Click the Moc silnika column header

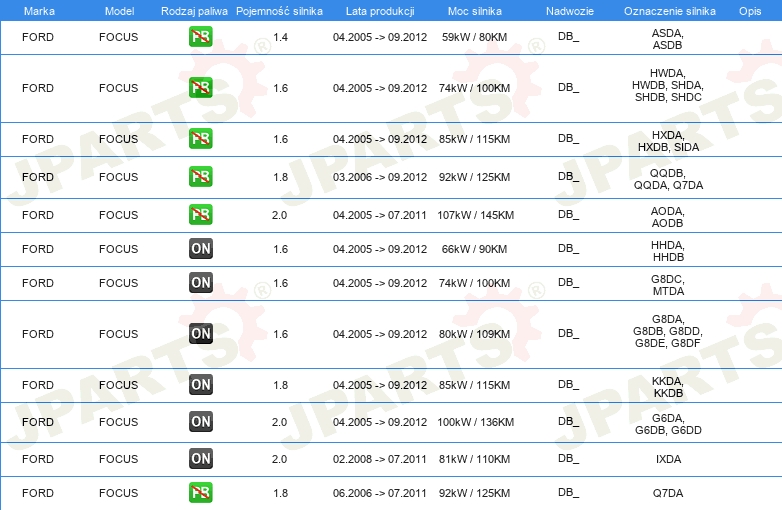coord(475,11)
